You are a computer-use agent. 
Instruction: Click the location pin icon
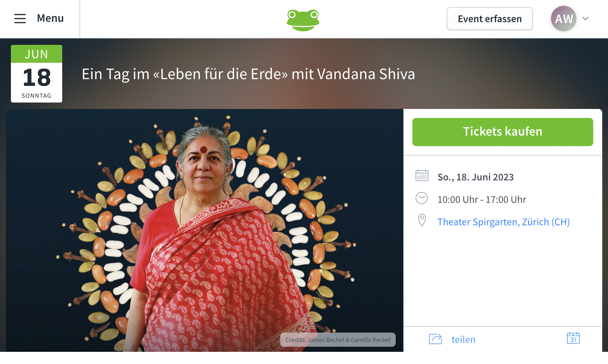pos(422,220)
